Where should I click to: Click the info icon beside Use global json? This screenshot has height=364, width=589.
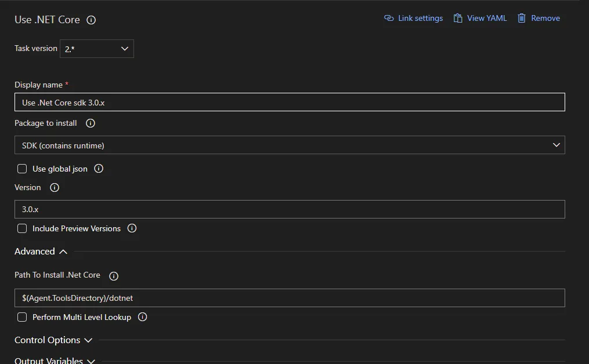(x=99, y=169)
